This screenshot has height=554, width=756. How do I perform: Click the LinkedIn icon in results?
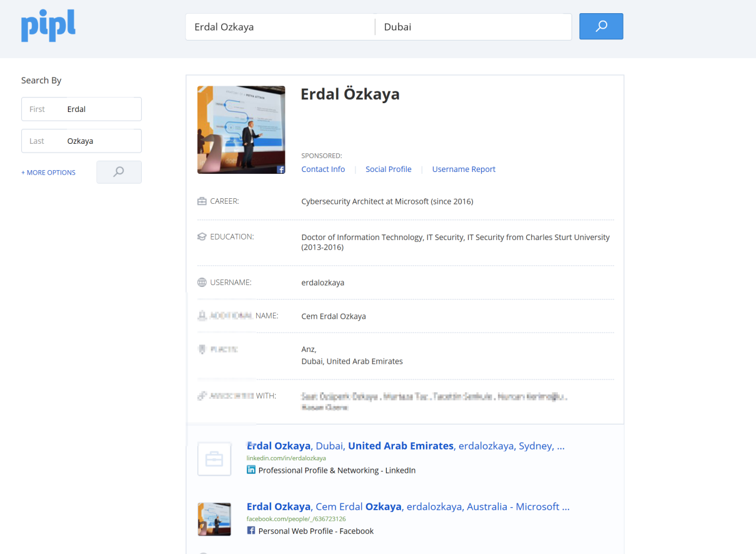click(x=251, y=470)
